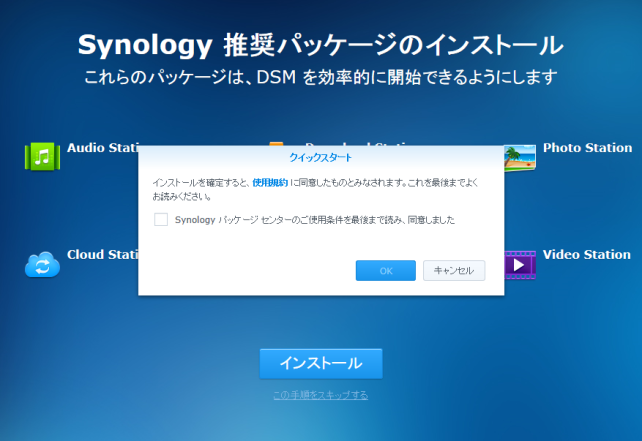
Task: Click the skip this step link
Action: (x=321, y=395)
